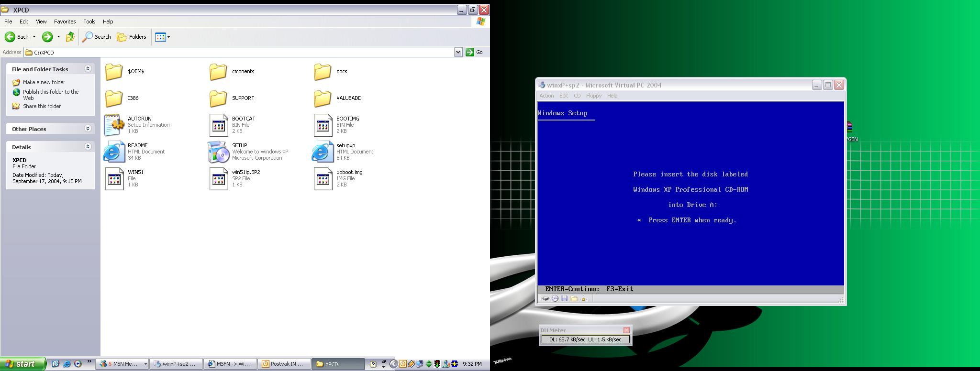The height and width of the screenshot is (371, 980).
Task: Launch Internet Explorer from Quick Launch
Action: click(67, 364)
